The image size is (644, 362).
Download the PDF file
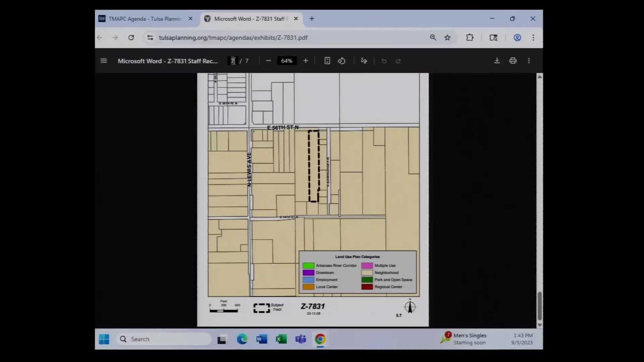(497, 61)
